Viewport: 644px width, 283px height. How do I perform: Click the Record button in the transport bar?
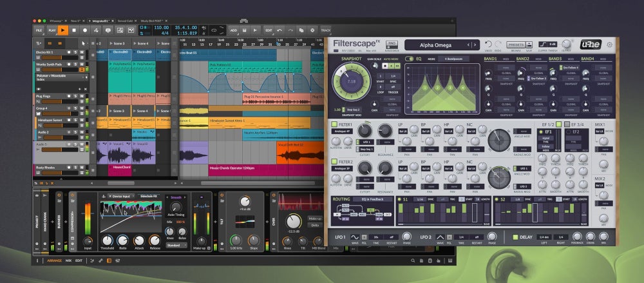(86, 30)
